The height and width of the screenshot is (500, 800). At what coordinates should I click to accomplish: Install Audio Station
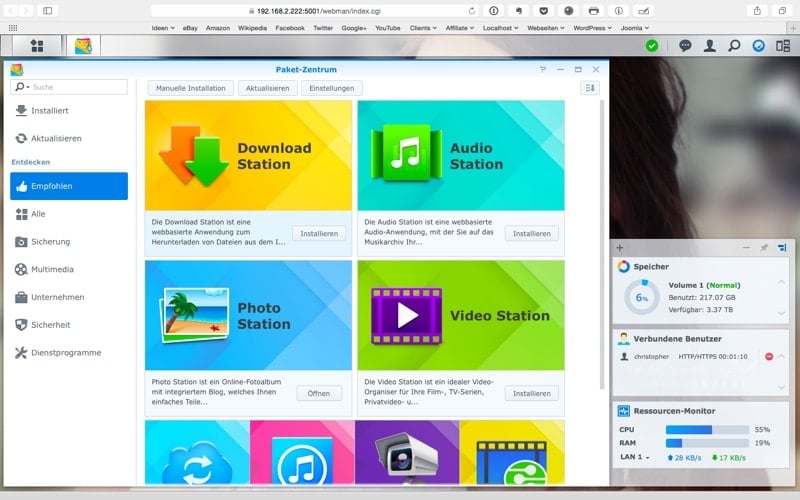pos(532,234)
